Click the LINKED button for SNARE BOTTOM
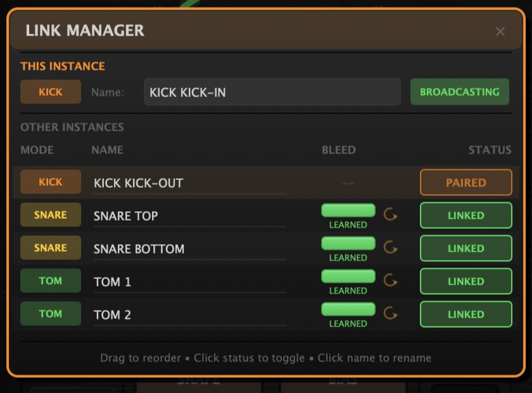 tap(465, 248)
